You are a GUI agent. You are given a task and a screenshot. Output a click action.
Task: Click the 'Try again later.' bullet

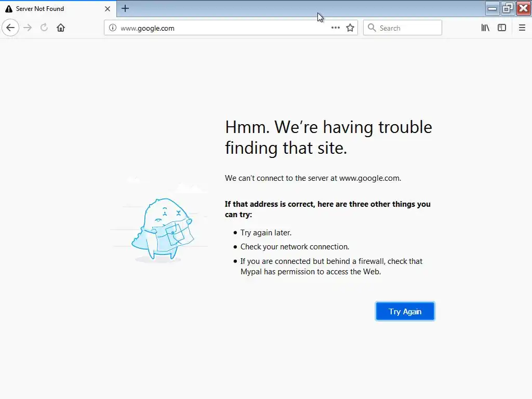266,233
